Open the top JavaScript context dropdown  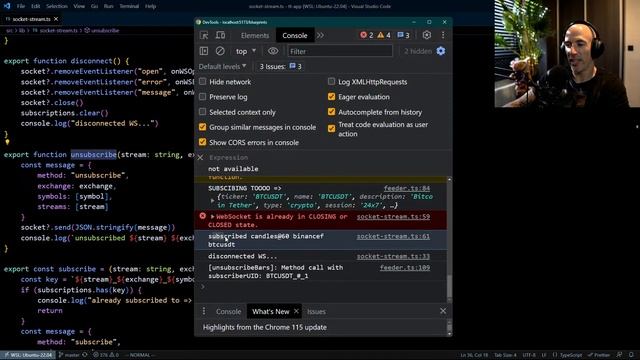coord(246,51)
